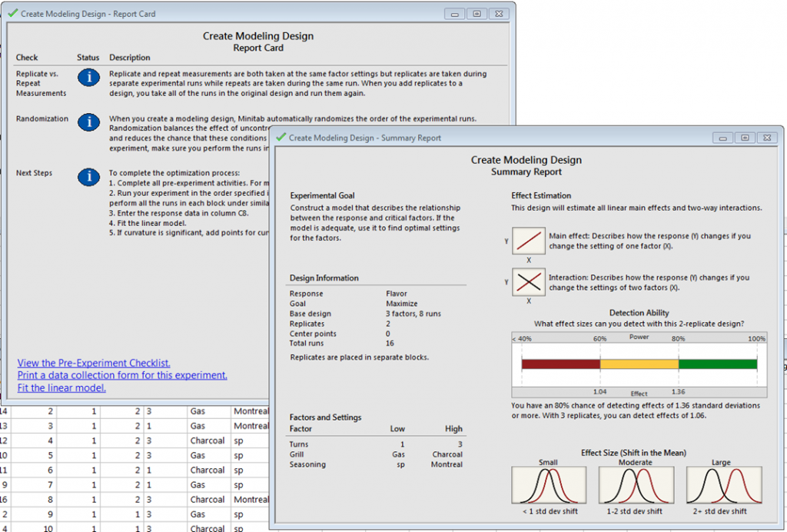Viewport: 787px width, 532px height.
Task: Click the red under-60% power bar segment
Action: pyautogui.click(x=560, y=364)
